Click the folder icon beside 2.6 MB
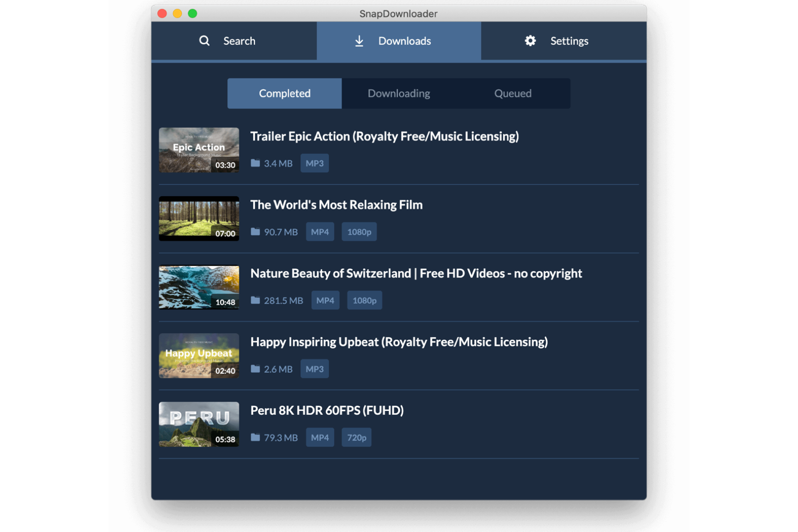Screen dimensions: 798x532 (255, 369)
